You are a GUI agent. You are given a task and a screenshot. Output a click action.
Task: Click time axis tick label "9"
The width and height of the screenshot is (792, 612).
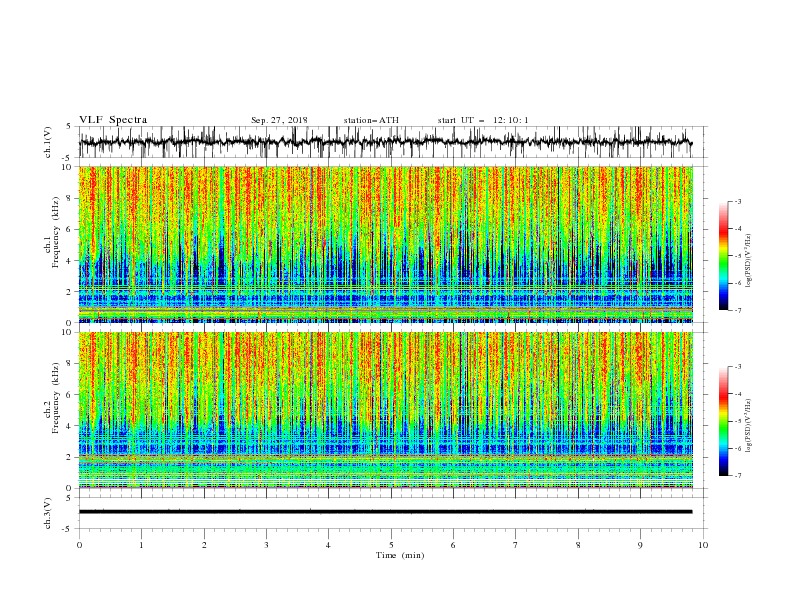[x=641, y=545]
